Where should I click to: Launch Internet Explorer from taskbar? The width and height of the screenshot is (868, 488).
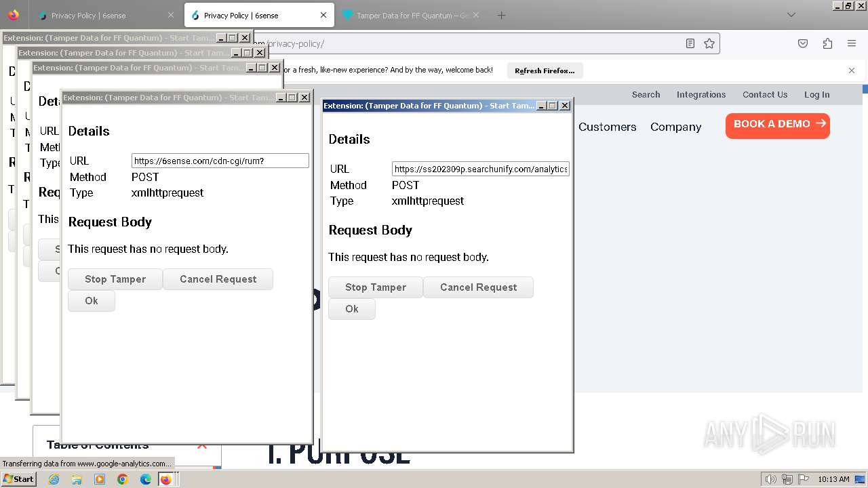54,479
